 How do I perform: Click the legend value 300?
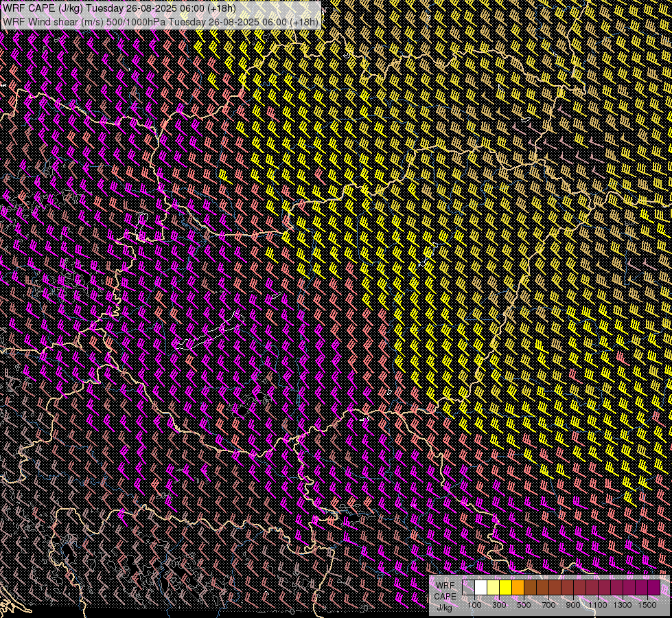499,605
